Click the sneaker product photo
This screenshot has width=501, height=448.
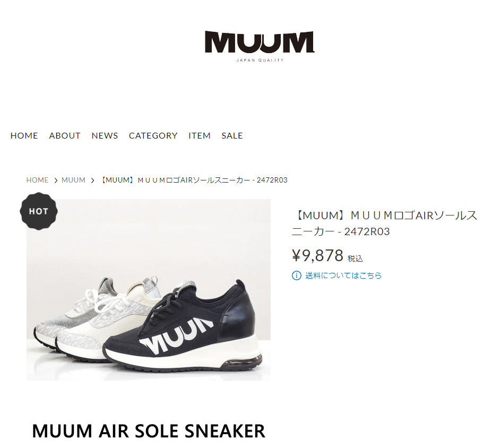click(149, 289)
